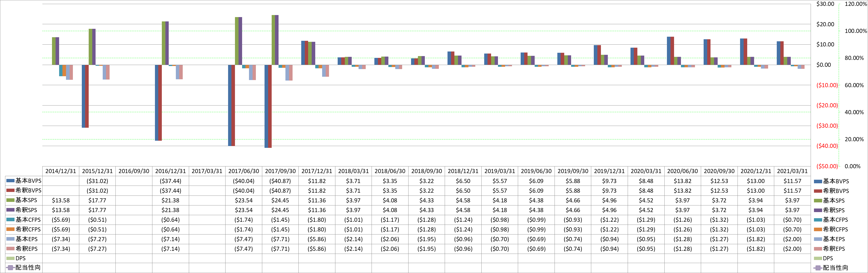Screen dimensions: 868x273
Task: Click 希釈BVPS cell ($37.44) under 2016/12/31
Action: tap(170, 191)
